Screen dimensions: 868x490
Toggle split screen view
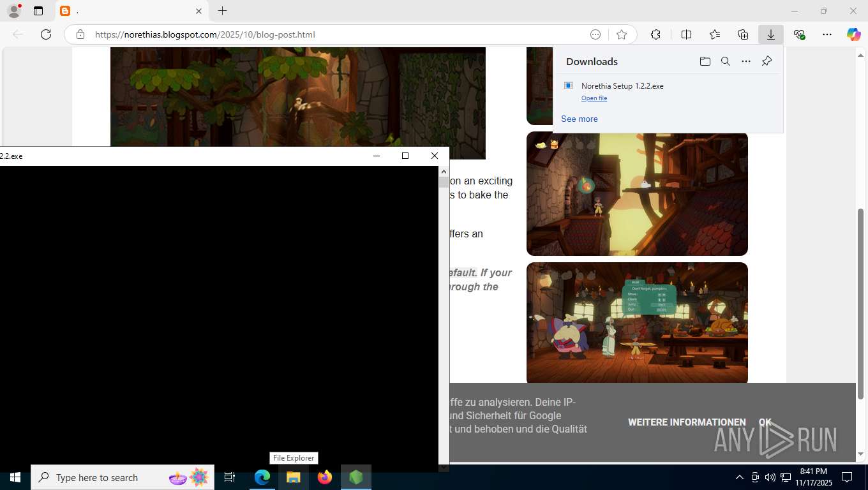(x=686, y=34)
